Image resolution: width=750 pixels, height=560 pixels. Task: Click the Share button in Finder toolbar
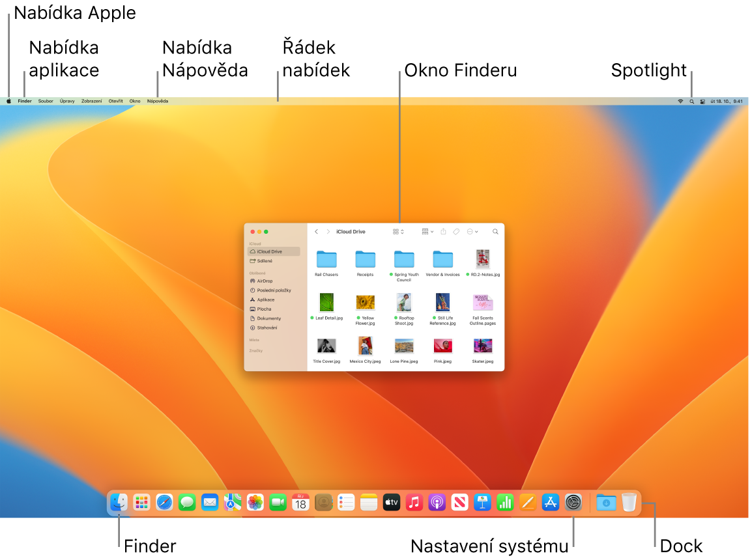click(443, 232)
